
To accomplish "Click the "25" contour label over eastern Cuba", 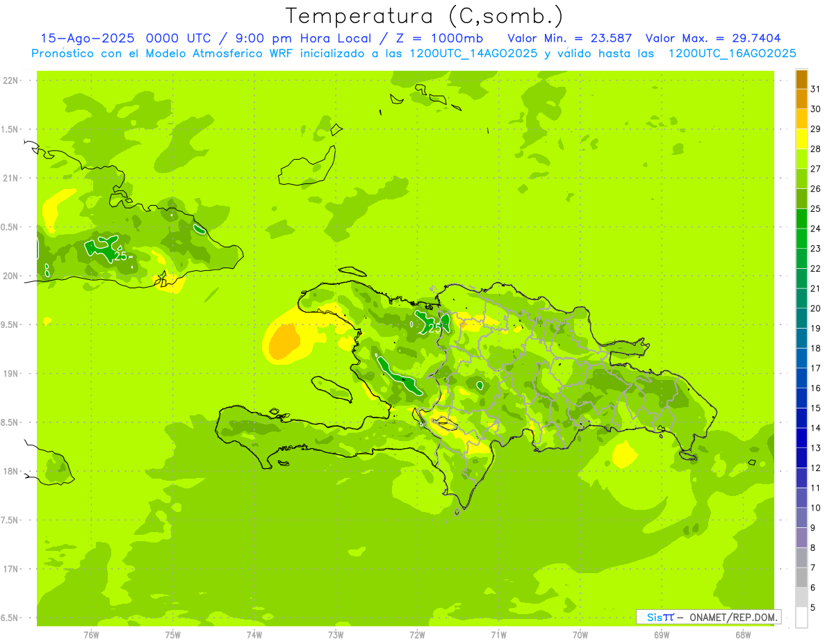I will [121, 256].
